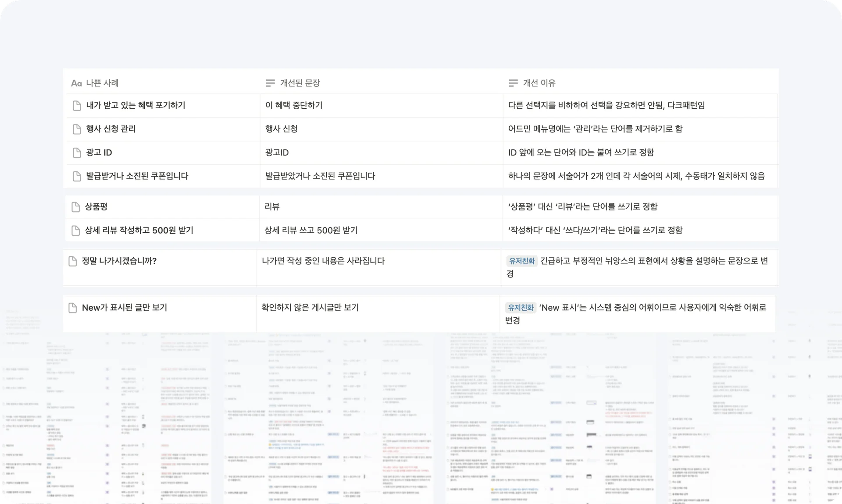This screenshot has width=842, height=504.
Task: Click the text-lines icon in 개선 이유 header
Action: [x=513, y=83]
